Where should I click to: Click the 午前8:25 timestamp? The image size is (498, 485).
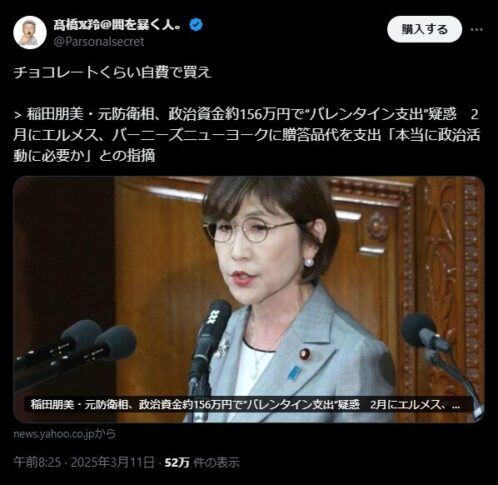pyautogui.click(x=37, y=462)
